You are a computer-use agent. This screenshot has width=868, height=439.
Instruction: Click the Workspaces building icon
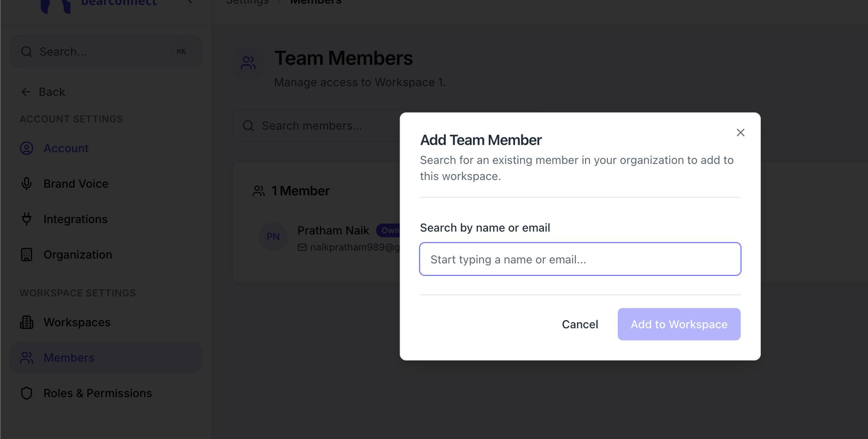point(26,322)
